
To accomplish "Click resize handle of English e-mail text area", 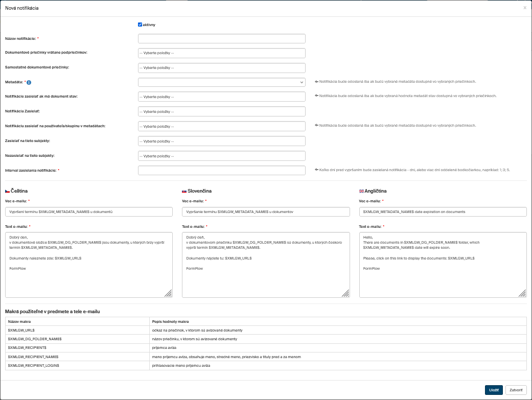I will click(x=522, y=293).
